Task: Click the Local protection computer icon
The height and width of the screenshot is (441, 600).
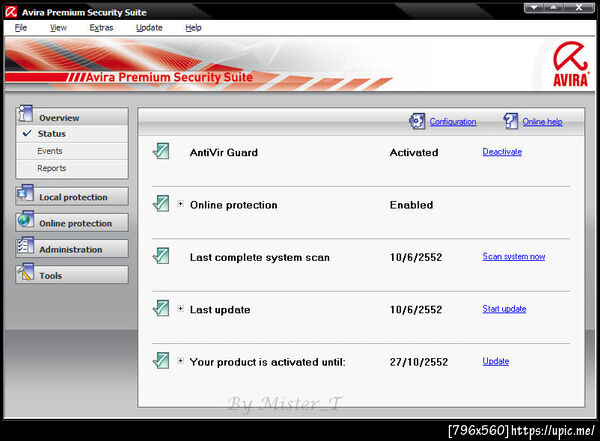Action: (x=25, y=194)
